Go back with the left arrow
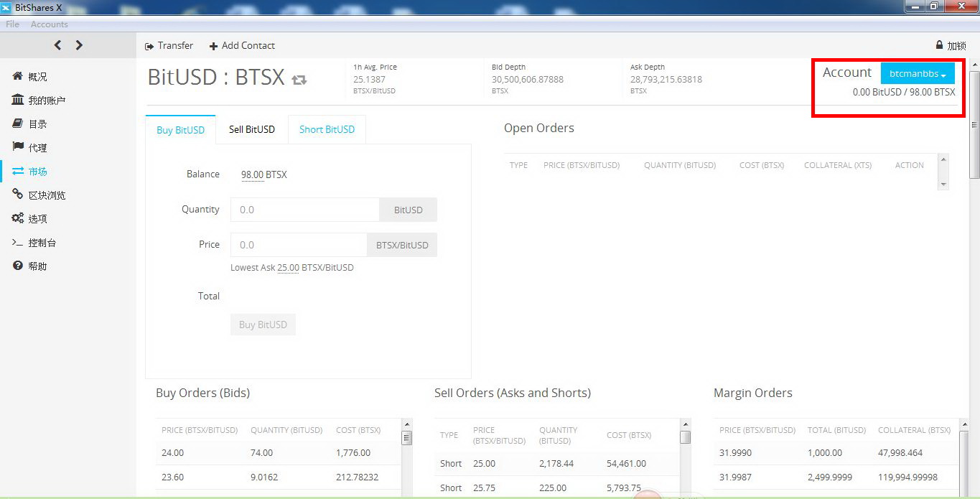The width and height of the screenshot is (980, 499). pos(57,45)
